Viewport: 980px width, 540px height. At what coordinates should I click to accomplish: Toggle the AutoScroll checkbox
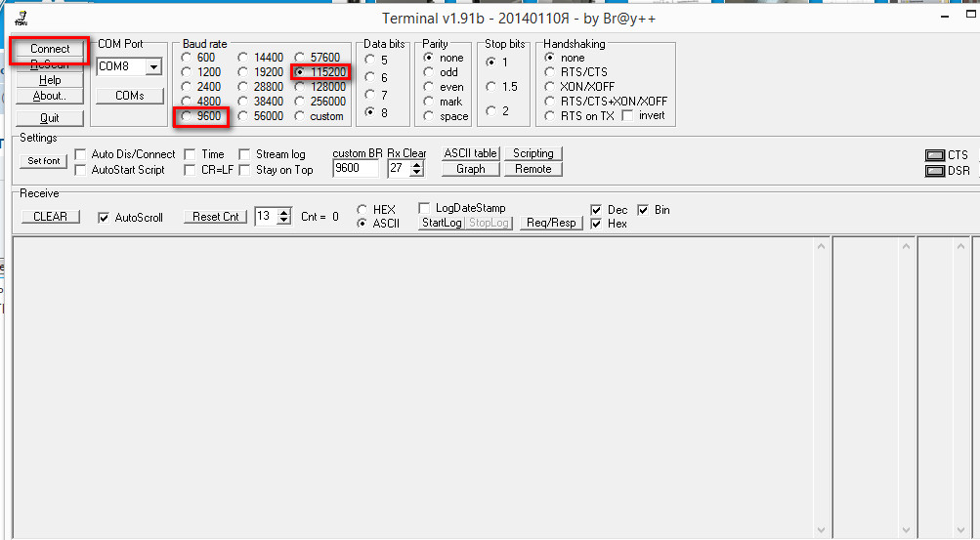(x=104, y=218)
